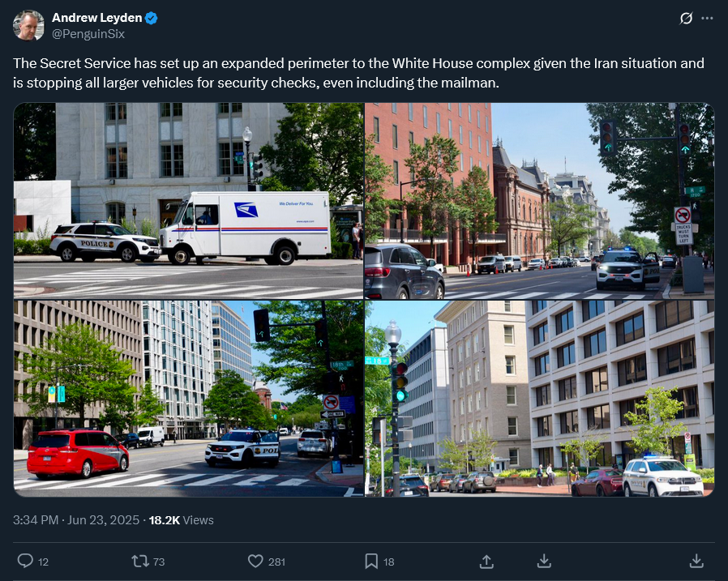
Task: Open the beige office building photo
Action: 539,398
